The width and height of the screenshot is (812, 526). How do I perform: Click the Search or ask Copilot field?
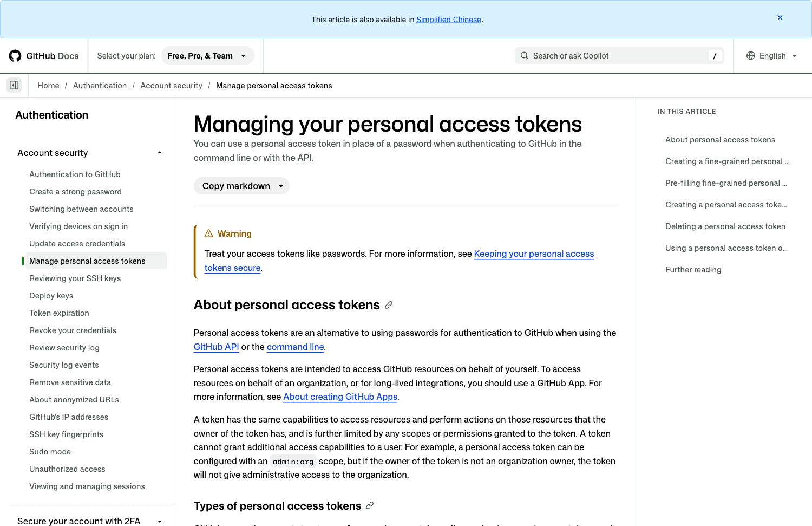(619, 56)
